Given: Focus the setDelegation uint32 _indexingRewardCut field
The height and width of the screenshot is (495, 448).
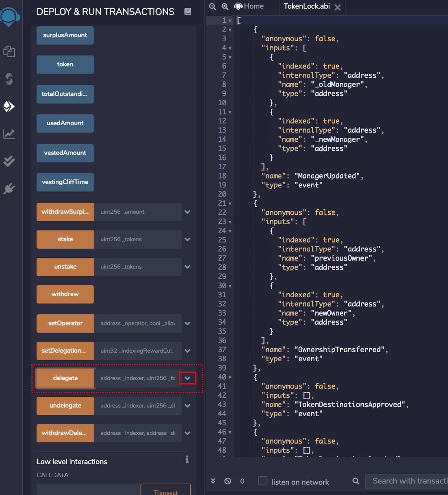Looking at the screenshot, I should [138, 351].
